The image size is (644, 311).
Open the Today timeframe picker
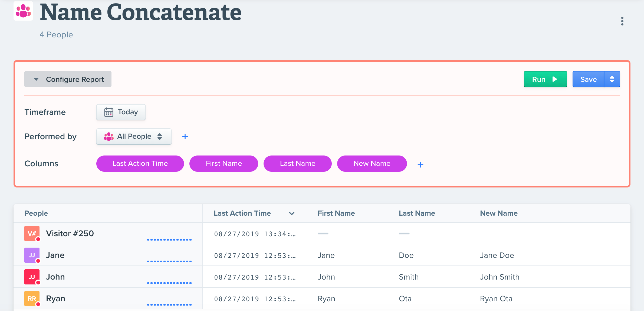(121, 112)
